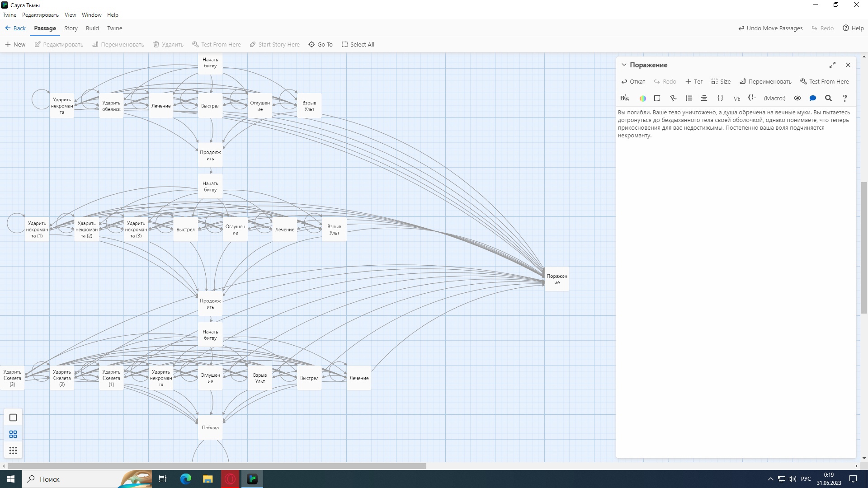868x488 pixels.
Task: Open the magnifier find-and-replace tool
Action: coord(828,98)
